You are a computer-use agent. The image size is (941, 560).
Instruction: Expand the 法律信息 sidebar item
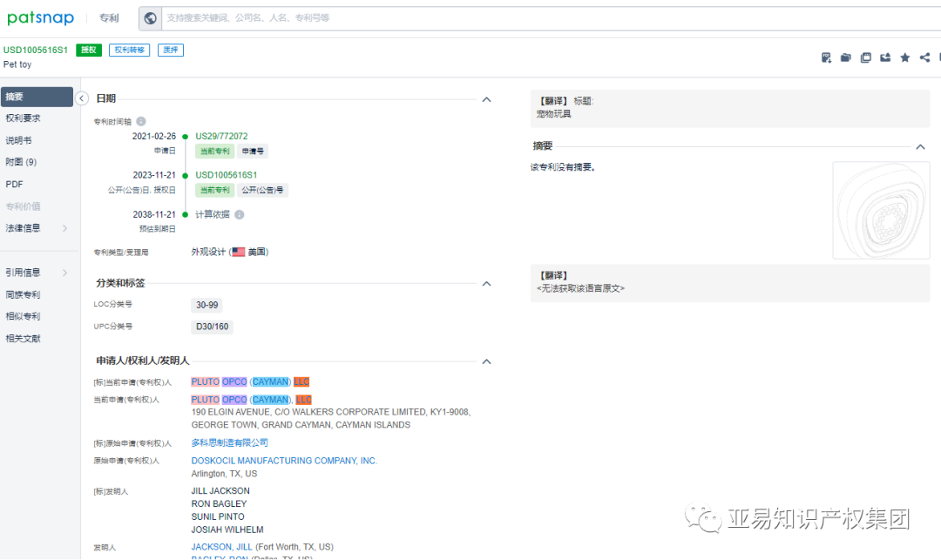(37, 228)
